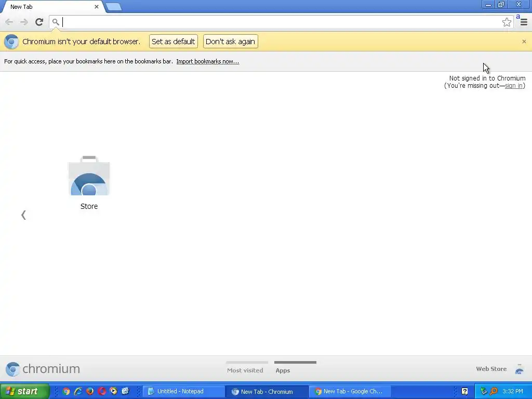Click the forward navigation arrow
This screenshot has height=399, width=532.
[x=24, y=22]
